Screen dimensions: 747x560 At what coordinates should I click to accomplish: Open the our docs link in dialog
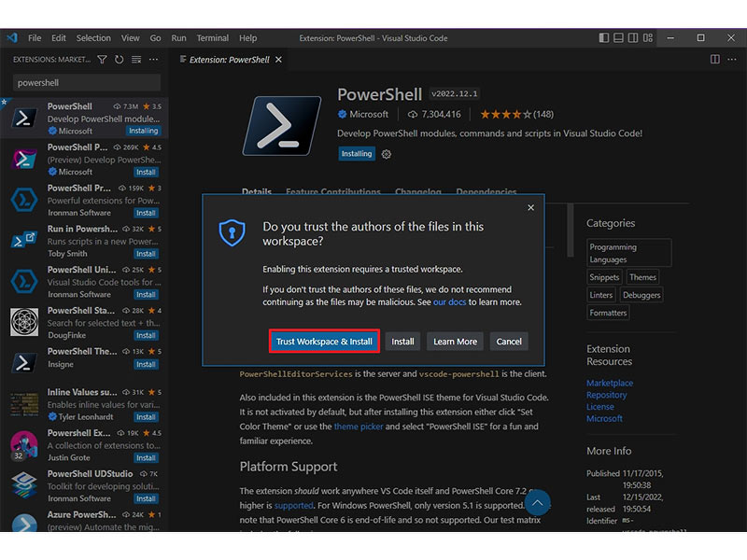pos(449,301)
